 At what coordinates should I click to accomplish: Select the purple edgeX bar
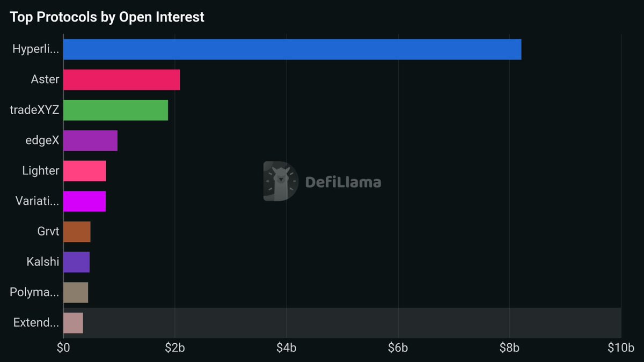[90, 141]
